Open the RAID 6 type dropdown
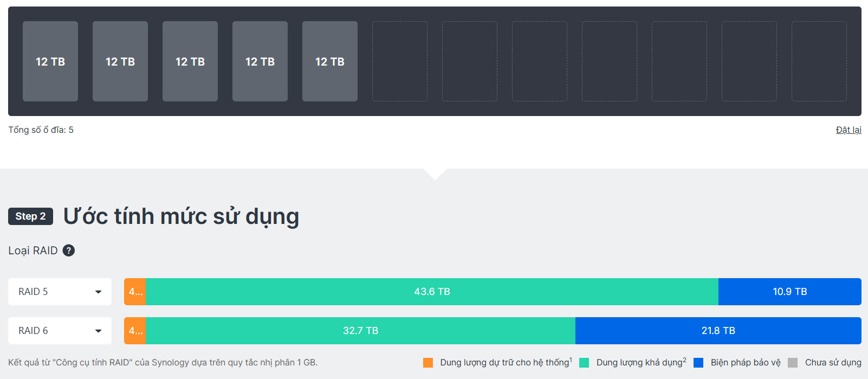Screen dimensions: 868x379 click(60, 331)
